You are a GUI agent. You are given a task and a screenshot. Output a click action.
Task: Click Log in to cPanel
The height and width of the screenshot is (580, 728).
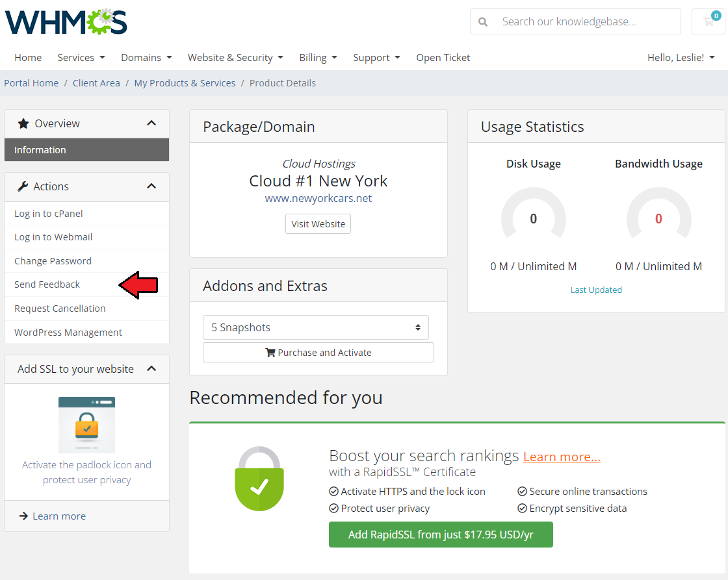point(87,214)
